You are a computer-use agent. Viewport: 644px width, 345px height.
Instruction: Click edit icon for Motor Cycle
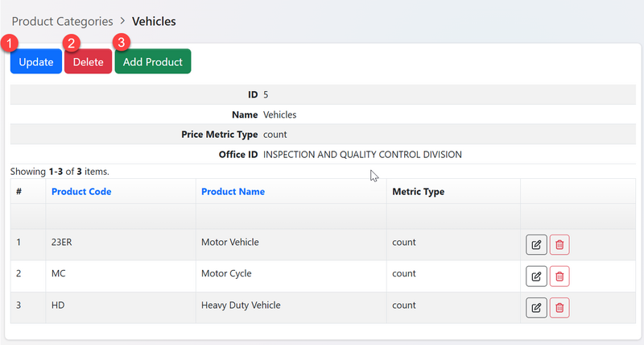pos(536,276)
